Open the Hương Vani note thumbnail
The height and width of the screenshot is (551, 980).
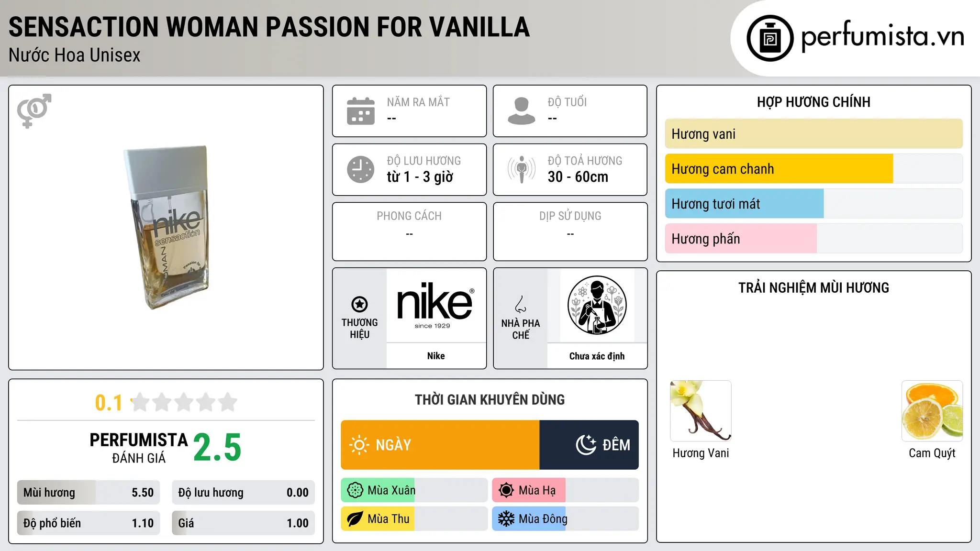click(701, 411)
